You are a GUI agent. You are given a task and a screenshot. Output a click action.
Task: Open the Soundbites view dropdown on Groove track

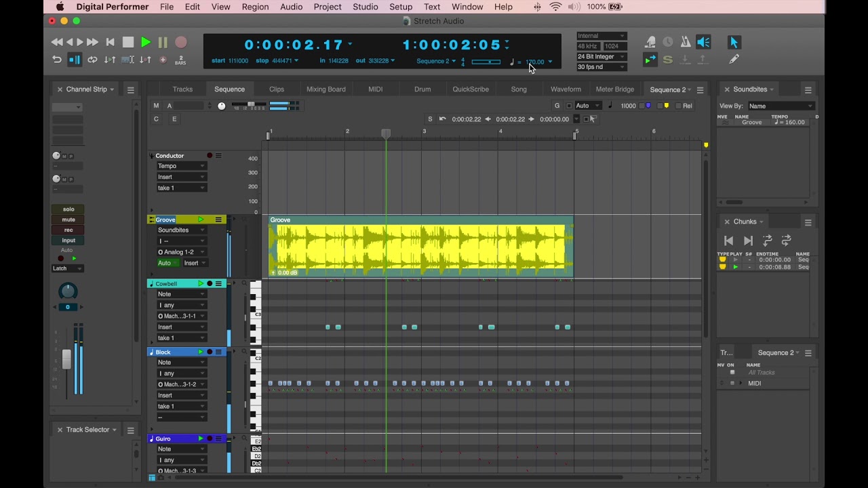tap(181, 230)
